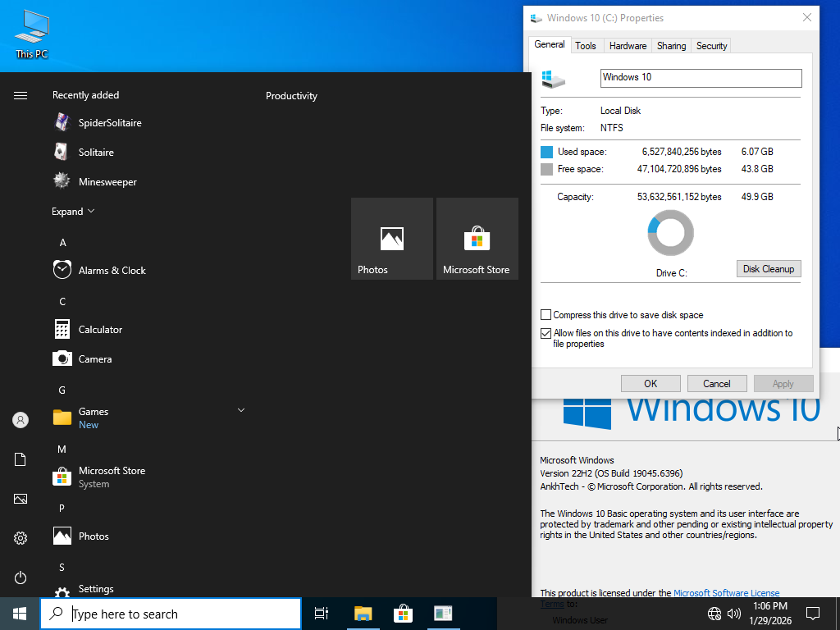Open File Explorer from the taskbar
Screen dimensions: 840x630
pyautogui.click(x=363, y=613)
